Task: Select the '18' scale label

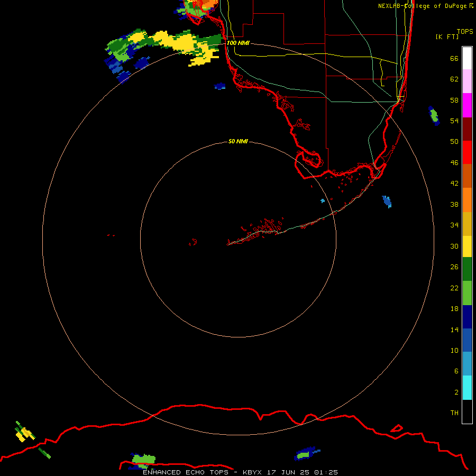Action: 454,309
